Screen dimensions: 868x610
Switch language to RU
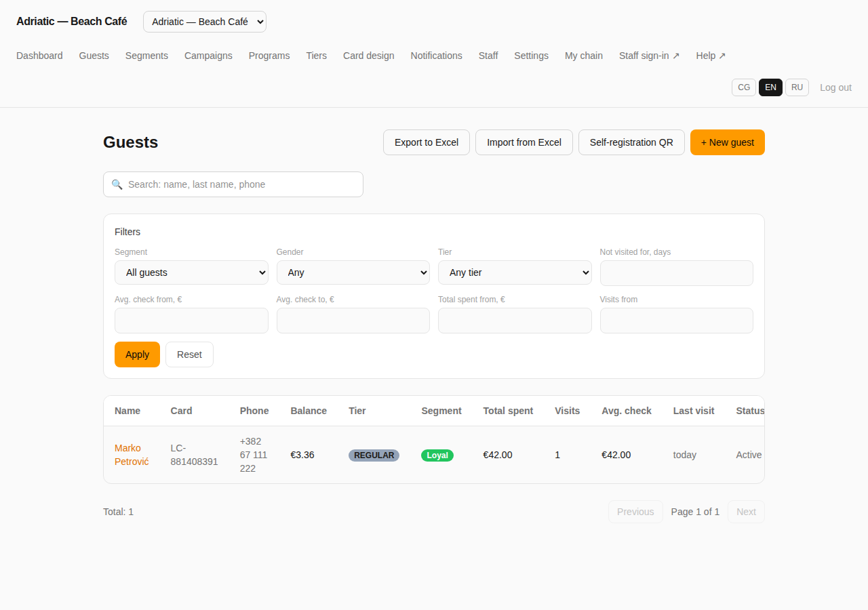tap(797, 87)
